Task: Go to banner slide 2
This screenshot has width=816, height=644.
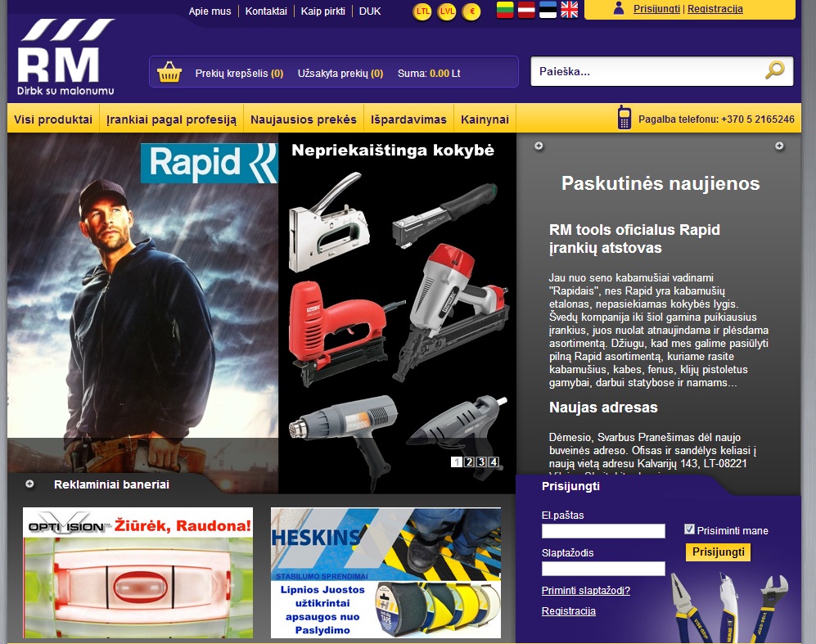Action: [x=469, y=462]
